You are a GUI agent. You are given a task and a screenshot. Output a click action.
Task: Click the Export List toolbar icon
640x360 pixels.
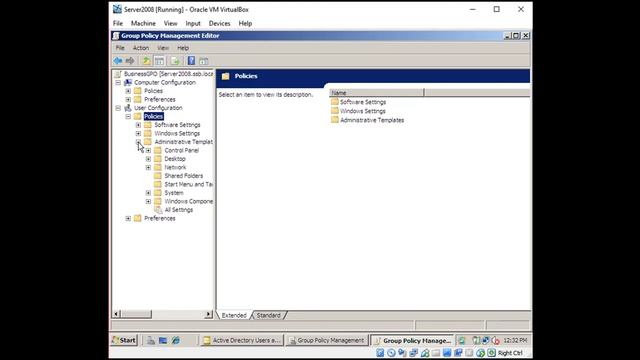pos(175,61)
